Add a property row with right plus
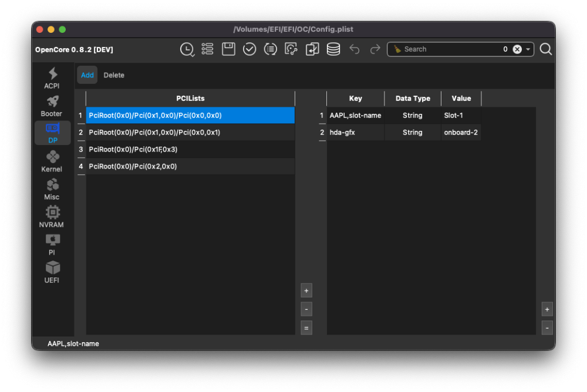Image resolution: width=587 pixels, height=392 pixels. tap(547, 309)
